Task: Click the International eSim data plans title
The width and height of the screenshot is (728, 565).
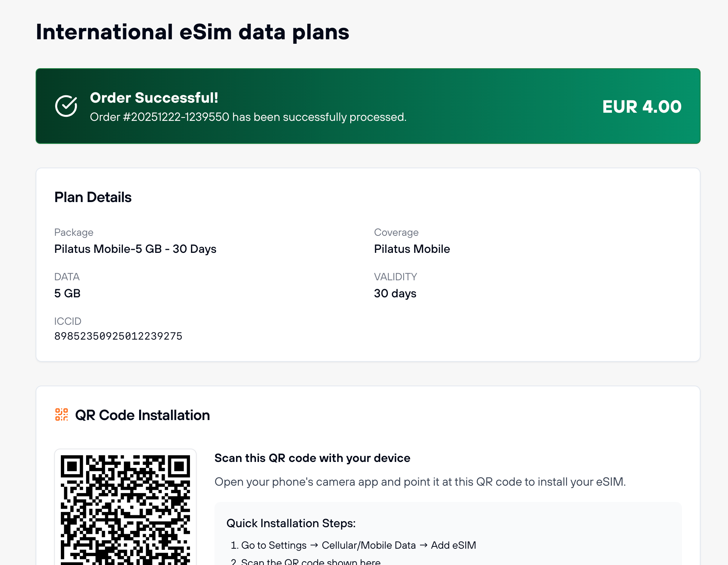Action: pyautogui.click(x=193, y=32)
